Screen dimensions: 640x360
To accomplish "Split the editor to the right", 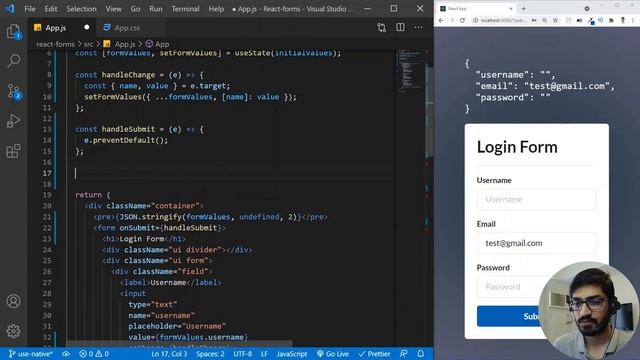I will (x=400, y=27).
